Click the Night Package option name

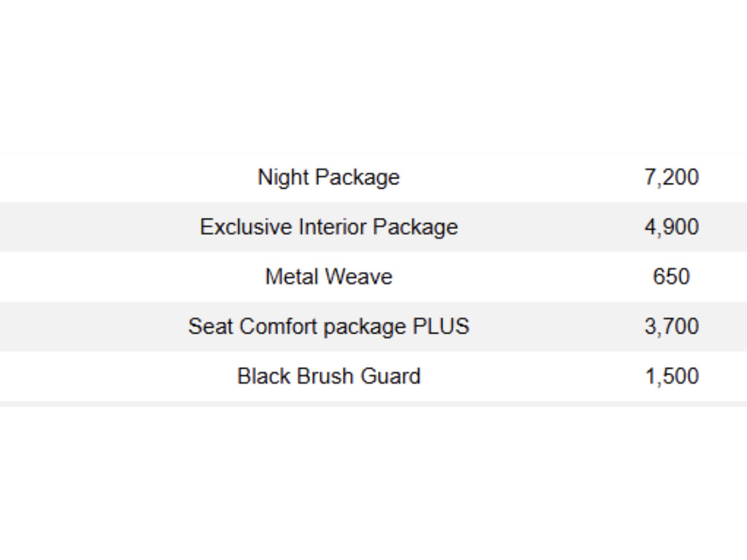[328, 177]
